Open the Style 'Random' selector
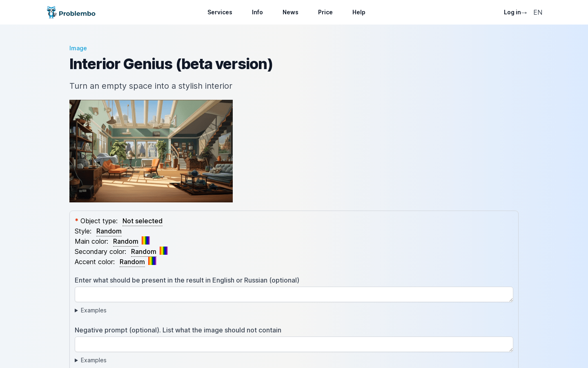 pyautogui.click(x=109, y=231)
